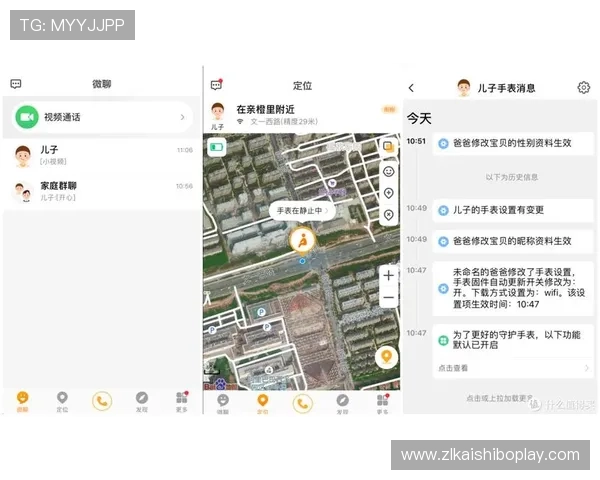This screenshot has height=480, width=600.
Task: Tap blue gear icon on 10:51 message
Action: coord(443,144)
